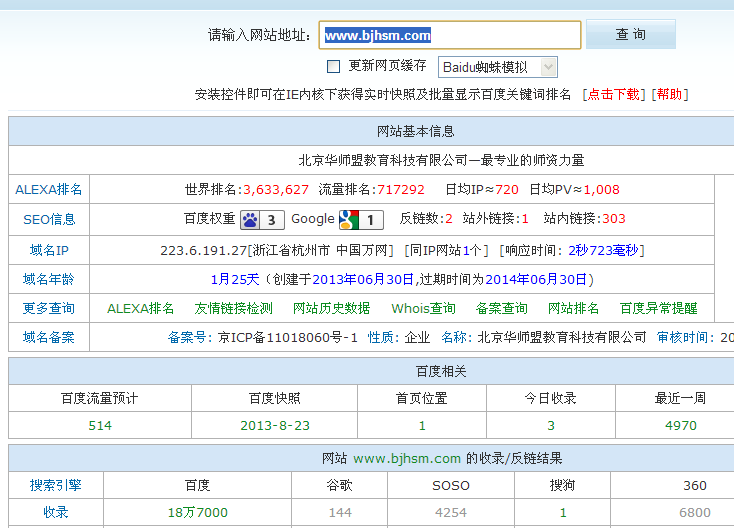Screen dimensions: 734x528
Task: Click the 域名IP row header link
Action: coord(49,250)
